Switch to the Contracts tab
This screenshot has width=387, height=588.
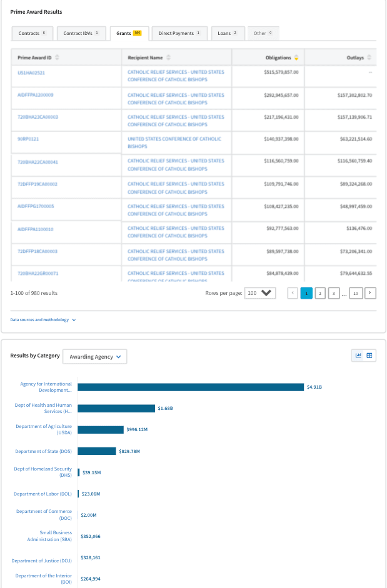pyautogui.click(x=33, y=33)
